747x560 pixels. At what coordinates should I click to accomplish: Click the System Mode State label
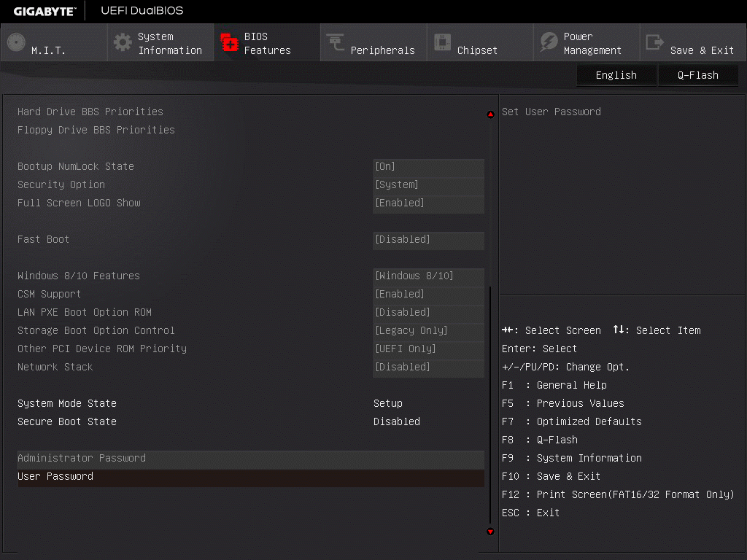pyautogui.click(x=67, y=403)
